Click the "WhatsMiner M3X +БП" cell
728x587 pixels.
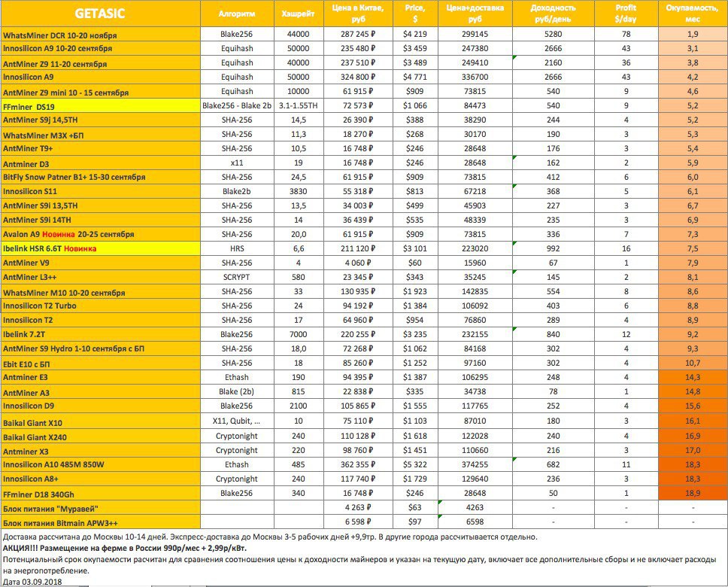tap(100, 134)
